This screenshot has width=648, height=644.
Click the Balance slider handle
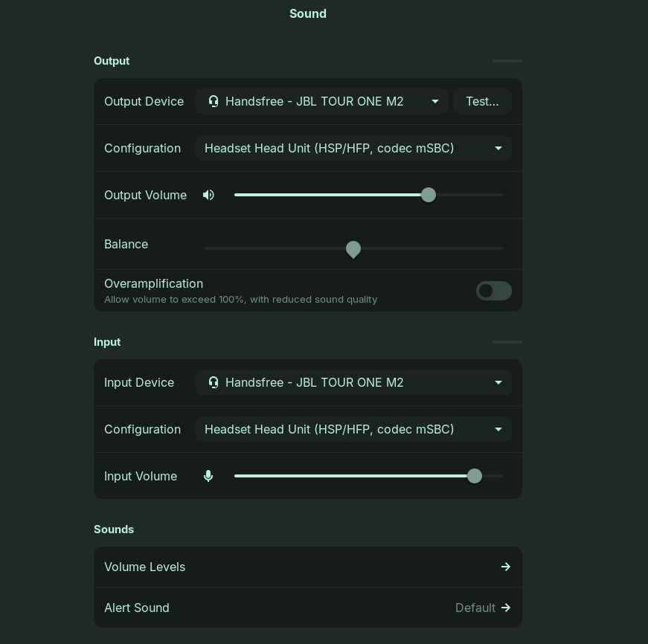(x=353, y=248)
